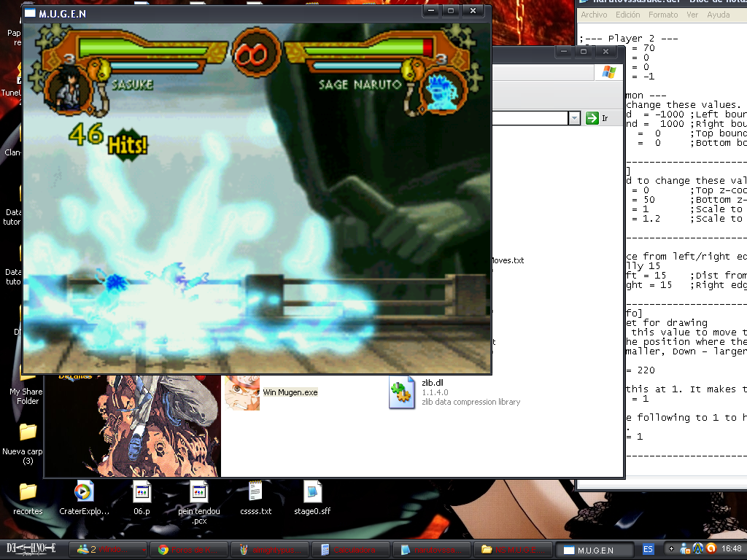Open the Ayuda menu in Notepad

click(x=718, y=15)
